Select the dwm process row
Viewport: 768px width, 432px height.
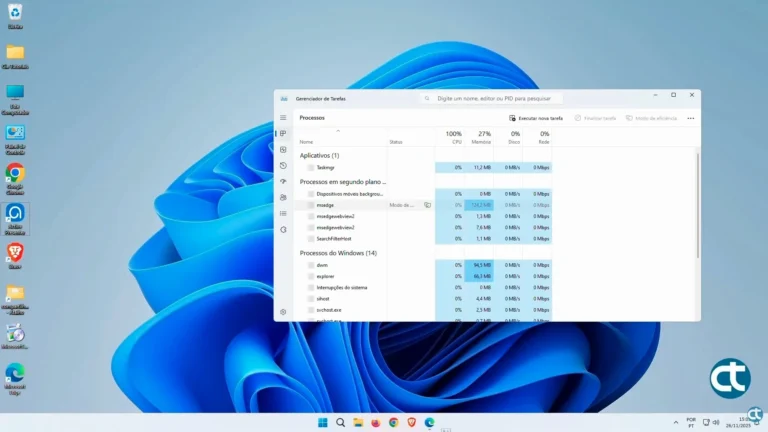(425, 265)
